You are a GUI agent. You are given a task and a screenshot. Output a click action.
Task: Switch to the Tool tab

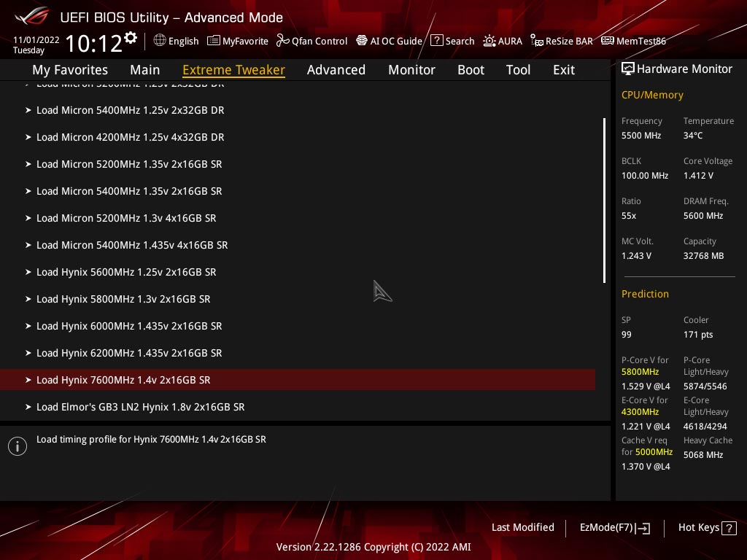[x=518, y=69]
